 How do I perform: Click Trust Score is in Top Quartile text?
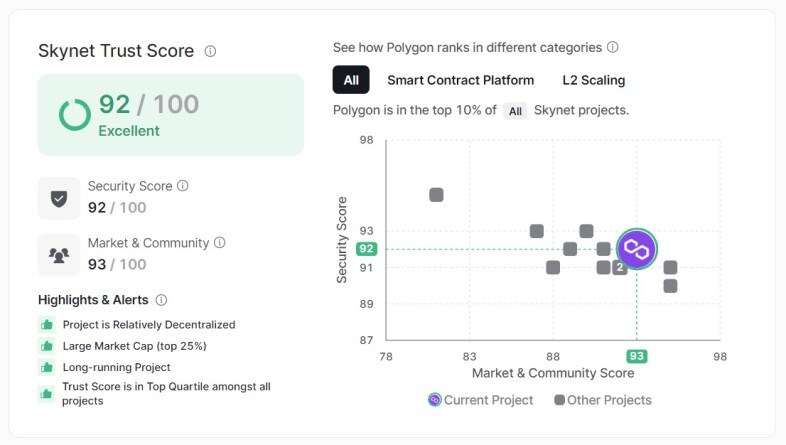point(166,393)
